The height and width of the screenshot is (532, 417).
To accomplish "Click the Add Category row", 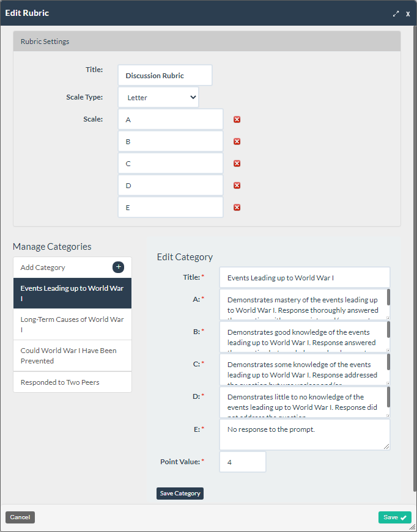I will click(72, 268).
